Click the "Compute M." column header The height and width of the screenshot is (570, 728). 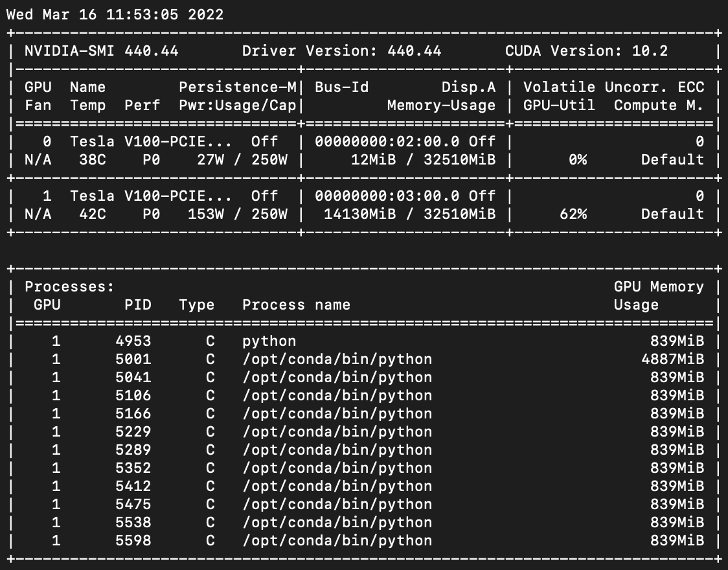click(659, 106)
